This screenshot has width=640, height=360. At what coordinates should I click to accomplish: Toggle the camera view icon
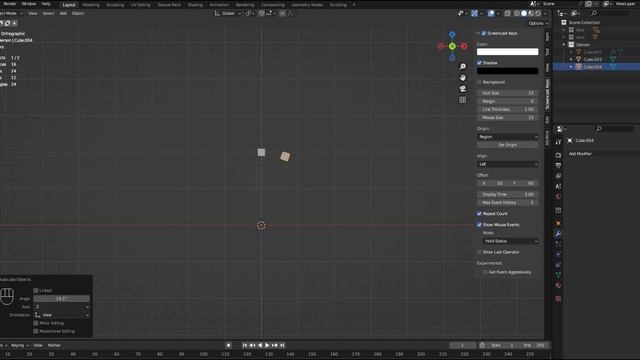pyautogui.click(x=462, y=89)
